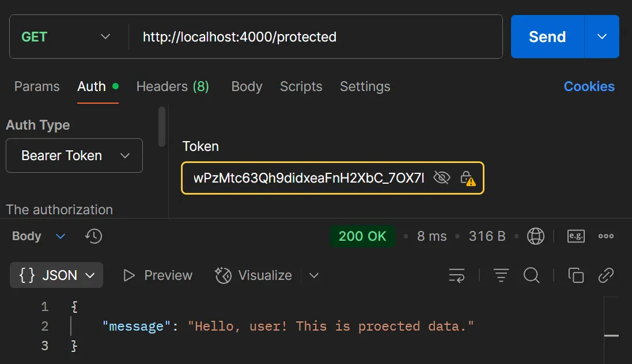Image resolution: width=632 pixels, height=364 pixels.
Task: Open the Auth Type dropdown
Action: coord(74,156)
